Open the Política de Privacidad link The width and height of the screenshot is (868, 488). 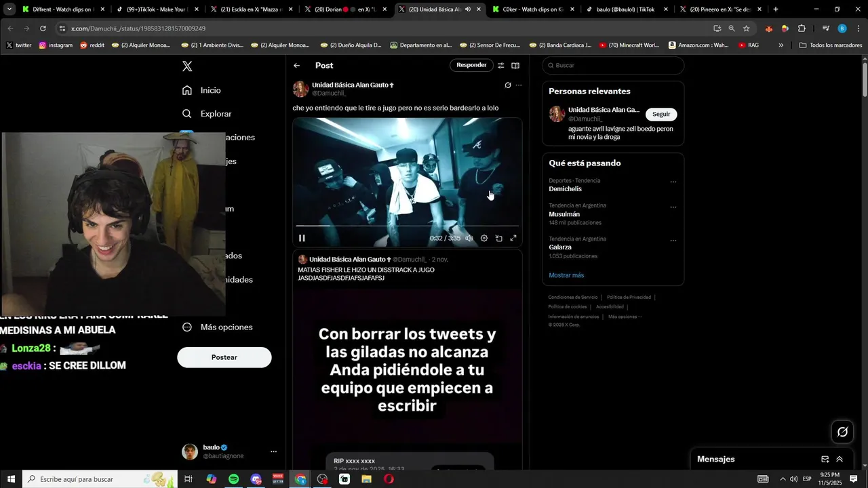click(629, 297)
